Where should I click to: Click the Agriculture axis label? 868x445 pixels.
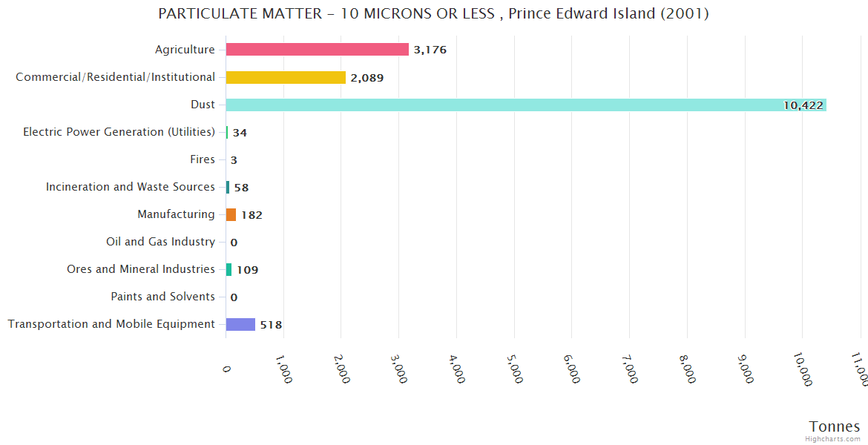[x=185, y=50]
